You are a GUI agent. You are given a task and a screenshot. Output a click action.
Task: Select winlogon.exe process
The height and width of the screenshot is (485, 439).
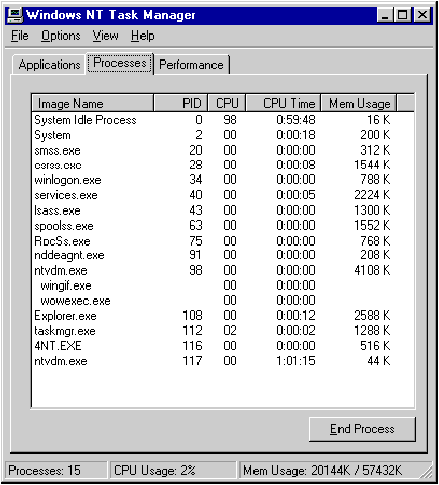coord(223,180)
